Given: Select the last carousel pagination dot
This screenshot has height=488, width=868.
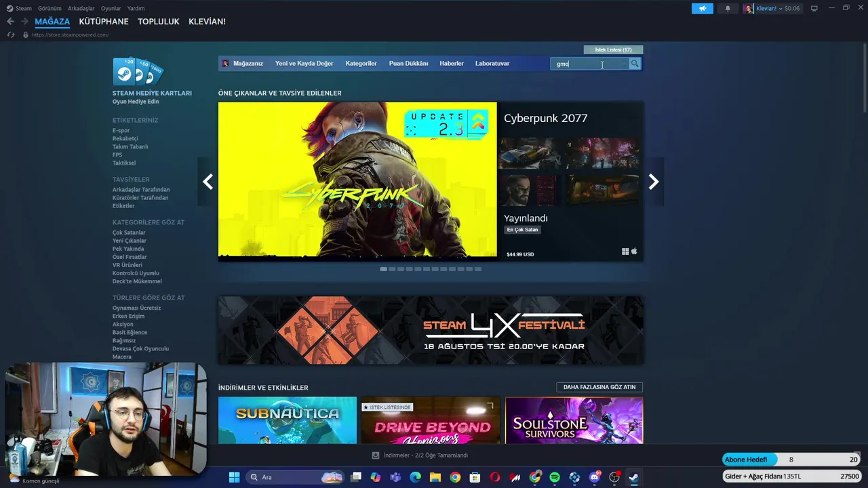Looking at the screenshot, I should click(x=478, y=269).
